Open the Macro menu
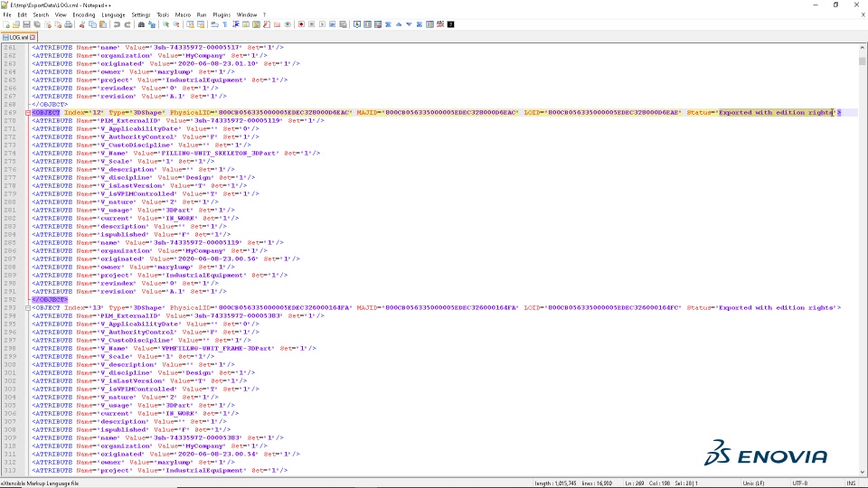868x488 pixels. (183, 15)
